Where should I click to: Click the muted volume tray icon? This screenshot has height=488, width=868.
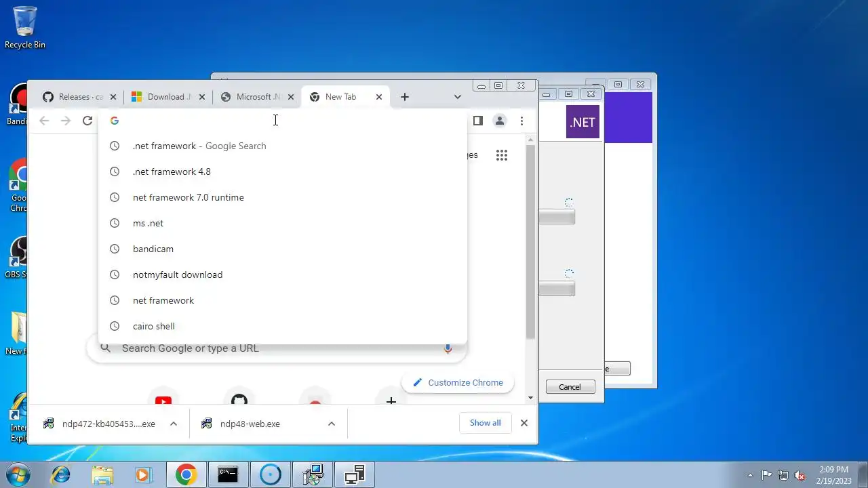[800, 475]
